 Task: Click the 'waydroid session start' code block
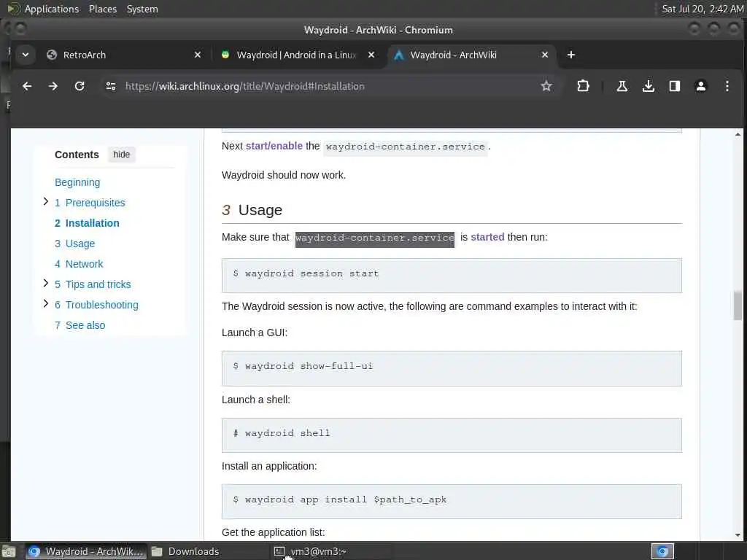click(452, 275)
